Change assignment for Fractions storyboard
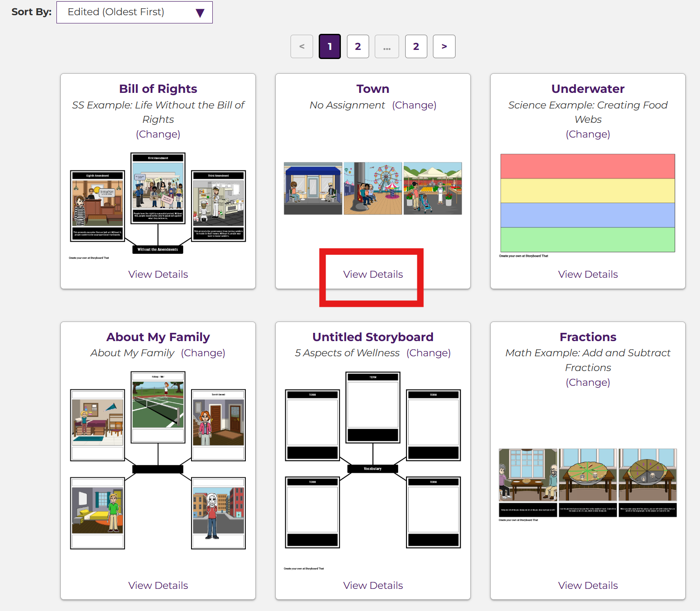This screenshot has height=611, width=700. [588, 382]
